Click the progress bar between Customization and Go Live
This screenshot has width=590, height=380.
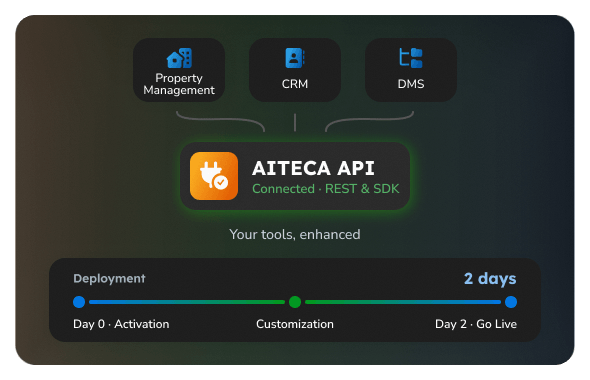(x=403, y=302)
